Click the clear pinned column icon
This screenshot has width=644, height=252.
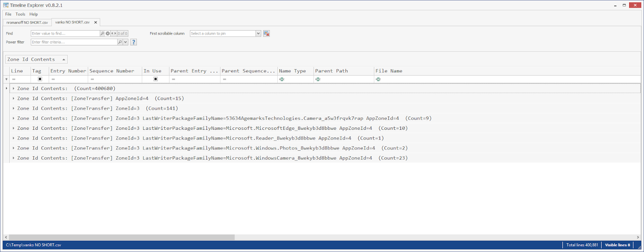[x=266, y=33]
